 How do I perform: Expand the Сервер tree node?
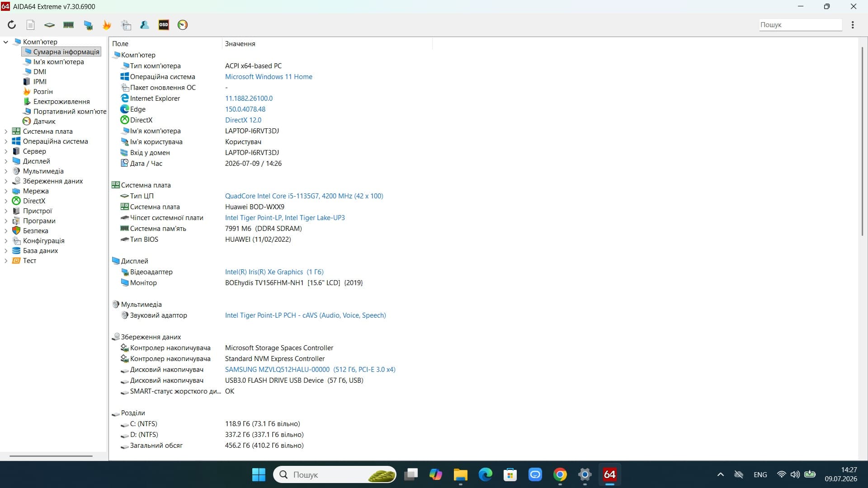6,151
